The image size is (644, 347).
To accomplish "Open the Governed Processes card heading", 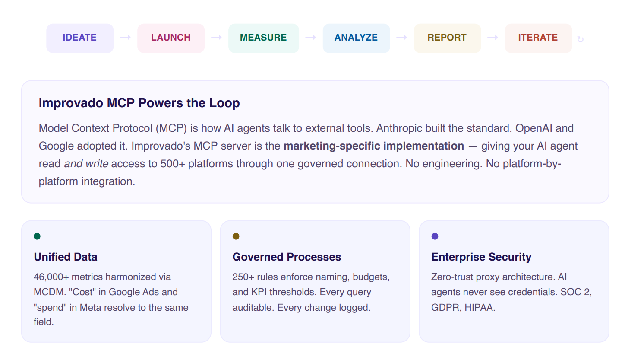I will click(x=287, y=257).
